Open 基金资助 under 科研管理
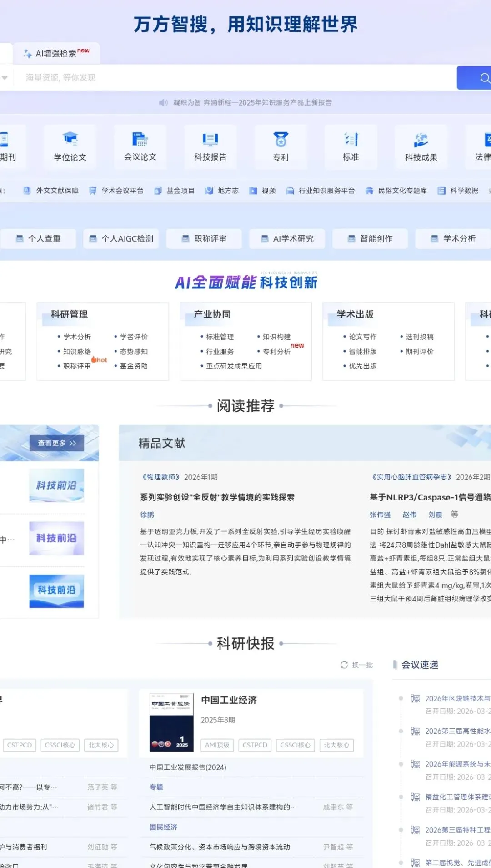Screen dimensions: 491x868 click(x=134, y=366)
